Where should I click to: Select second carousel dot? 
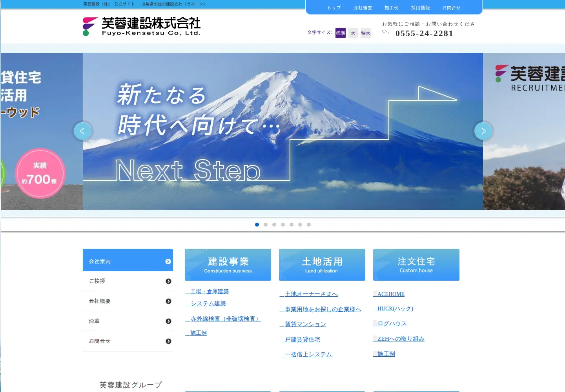tap(266, 225)
